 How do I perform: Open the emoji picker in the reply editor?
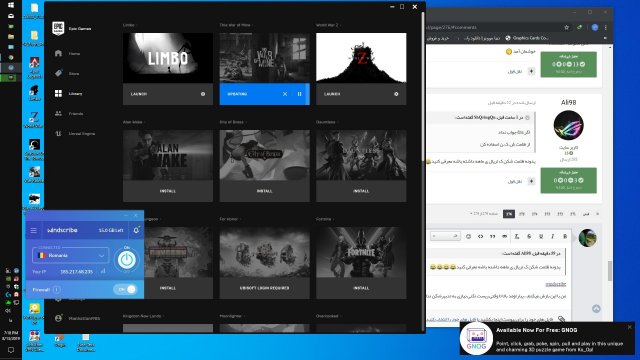pos(468,236)
